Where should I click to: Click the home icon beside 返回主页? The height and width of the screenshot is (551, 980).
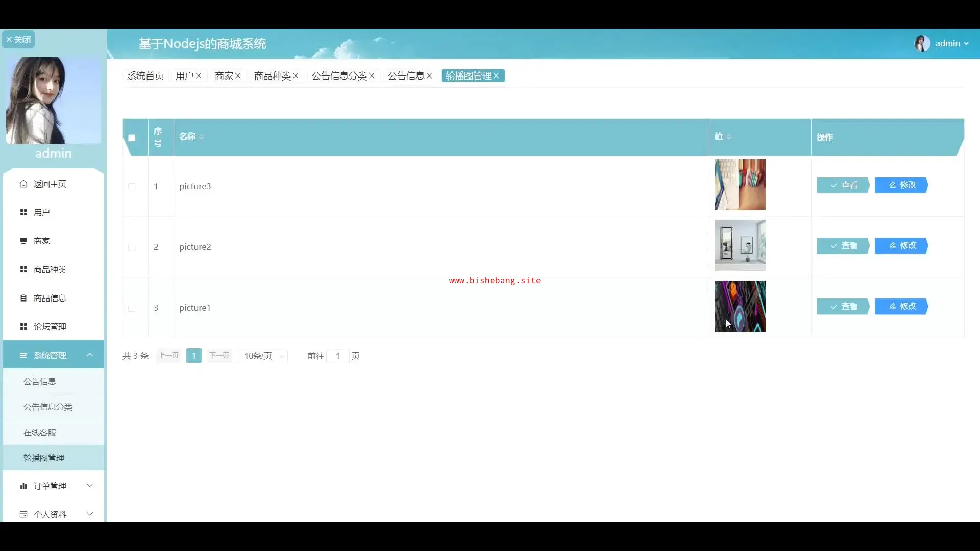tap(23, 184)
